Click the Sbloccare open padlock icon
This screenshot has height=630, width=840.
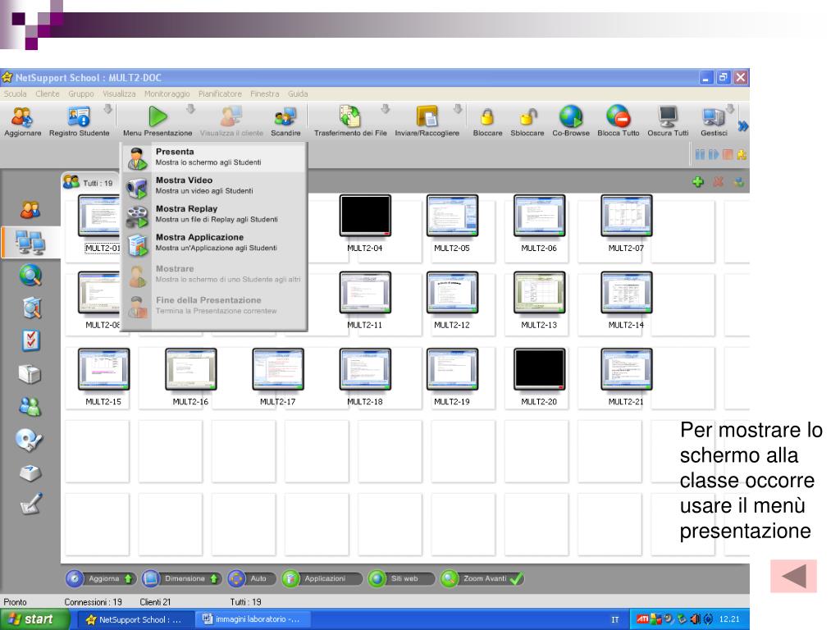coord(527,116)
